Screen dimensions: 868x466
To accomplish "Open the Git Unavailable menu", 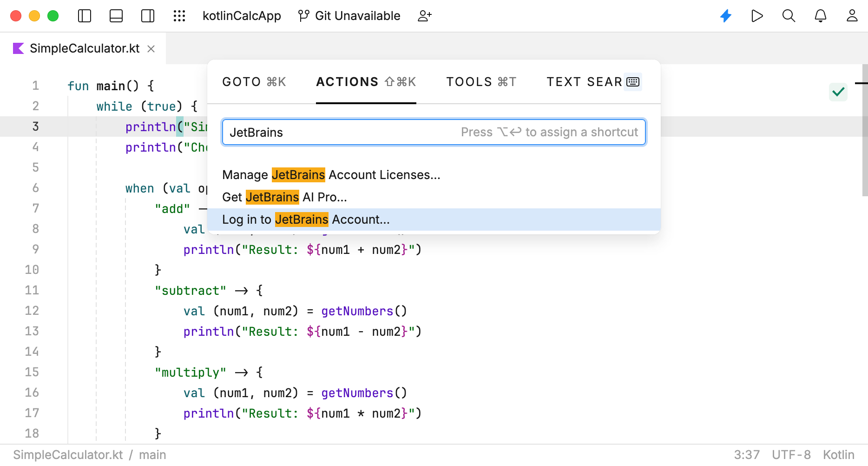I will pyautogui.click(x=349, y=15).
